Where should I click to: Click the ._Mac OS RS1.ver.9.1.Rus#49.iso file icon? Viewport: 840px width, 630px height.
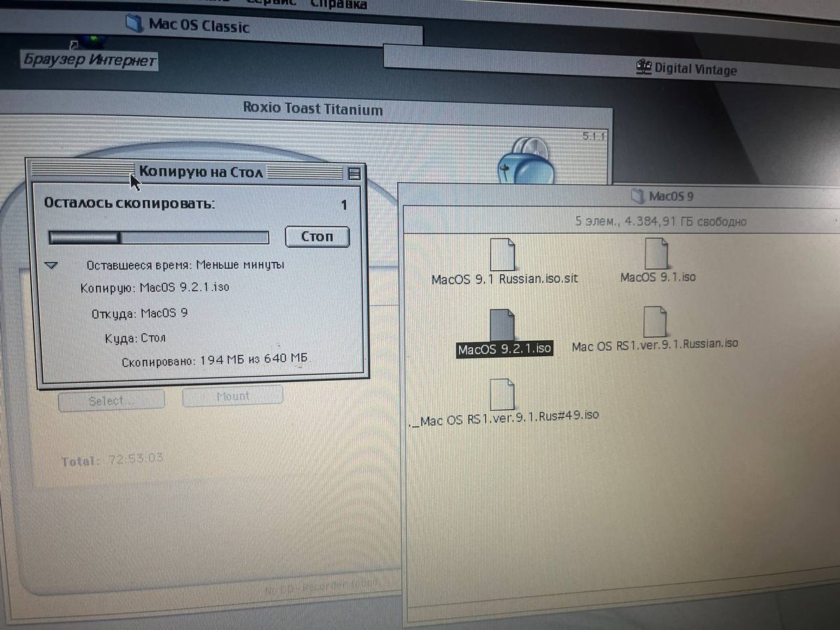click(503, 394)
